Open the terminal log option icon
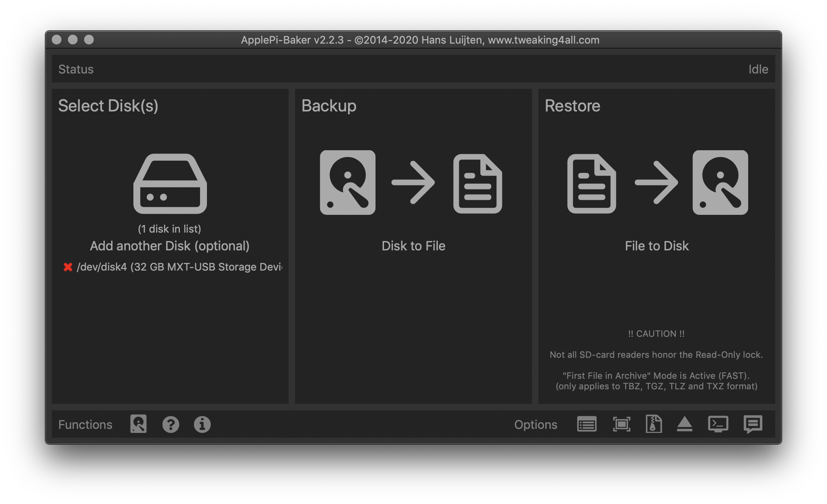This screenshot has height=504, width=827. point(718,424)
